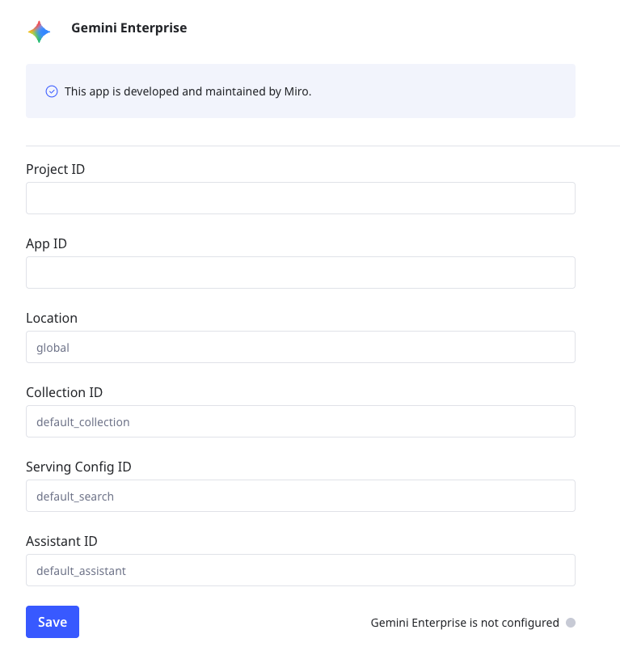Click the App ID label
The width and height of the screenshot is (620, 672).
pos(46,243)
